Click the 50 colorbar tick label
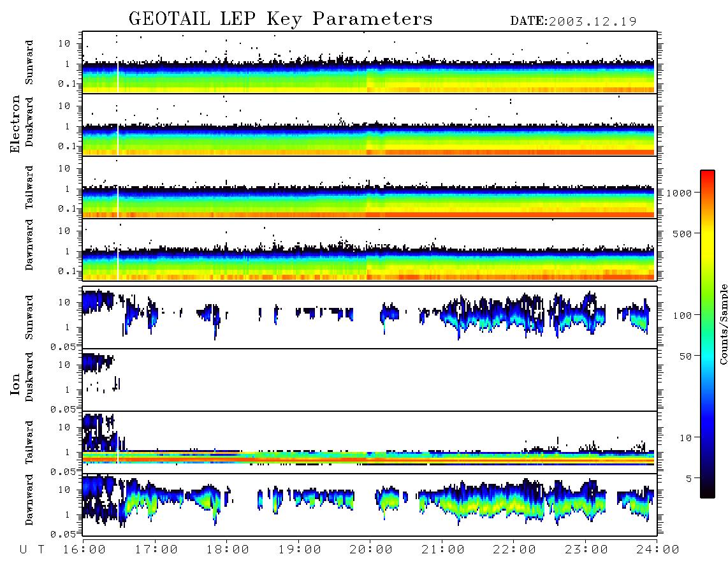The height and width of the screenshot is (561, 728). coord(685,356)
